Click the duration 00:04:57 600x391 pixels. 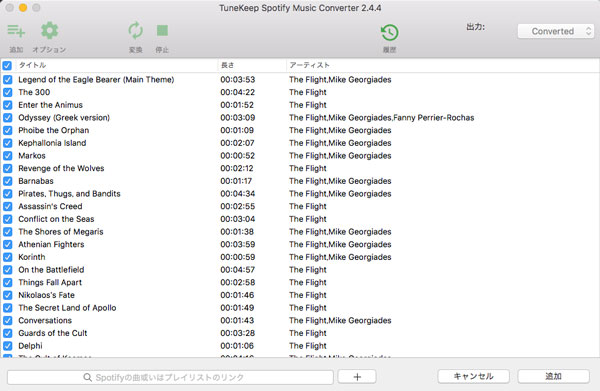[x=238, y=270]
